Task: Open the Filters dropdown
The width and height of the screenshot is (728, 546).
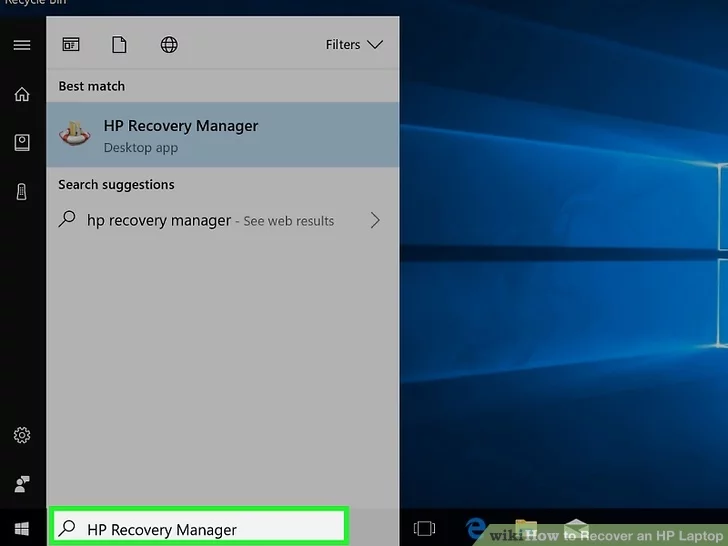Action: (x=354, y=45)
